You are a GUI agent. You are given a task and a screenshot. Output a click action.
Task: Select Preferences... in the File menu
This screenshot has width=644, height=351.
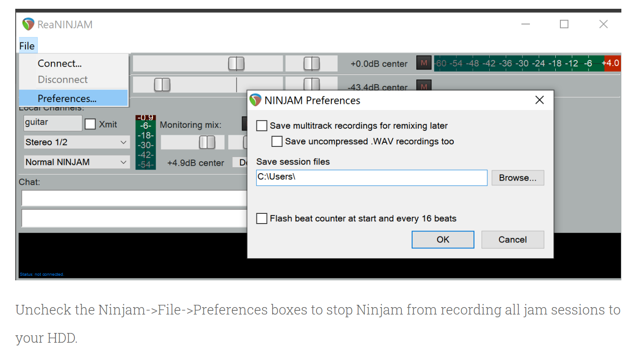(67, 98)
